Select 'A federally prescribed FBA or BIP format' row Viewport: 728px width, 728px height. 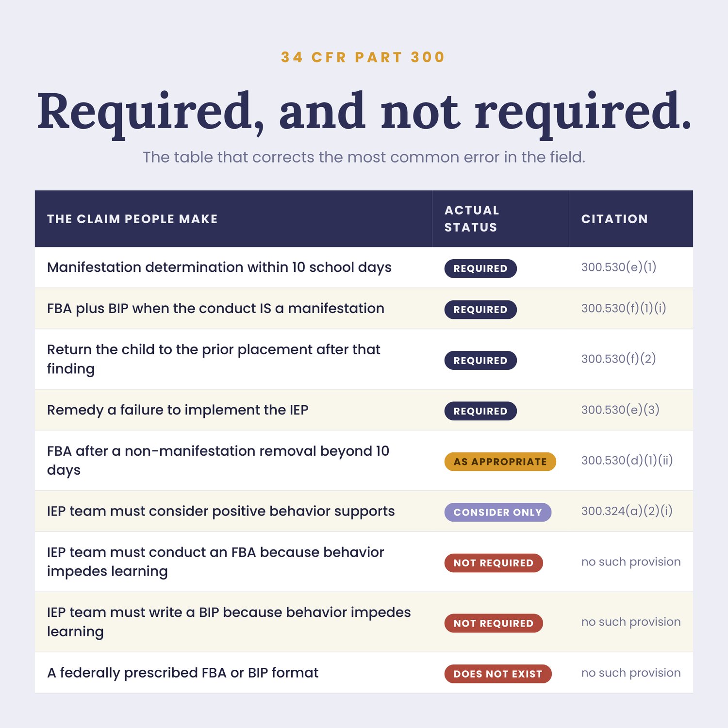click(364, 673)
